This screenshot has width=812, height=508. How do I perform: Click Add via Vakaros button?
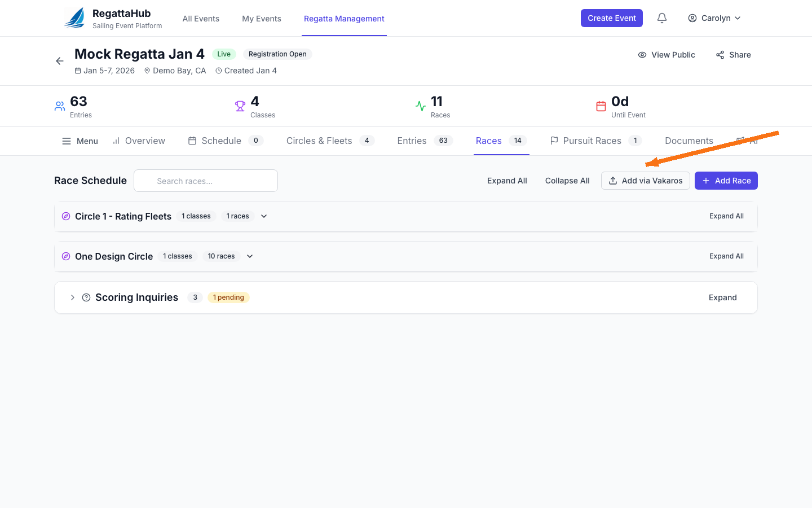tap(645, 181)
